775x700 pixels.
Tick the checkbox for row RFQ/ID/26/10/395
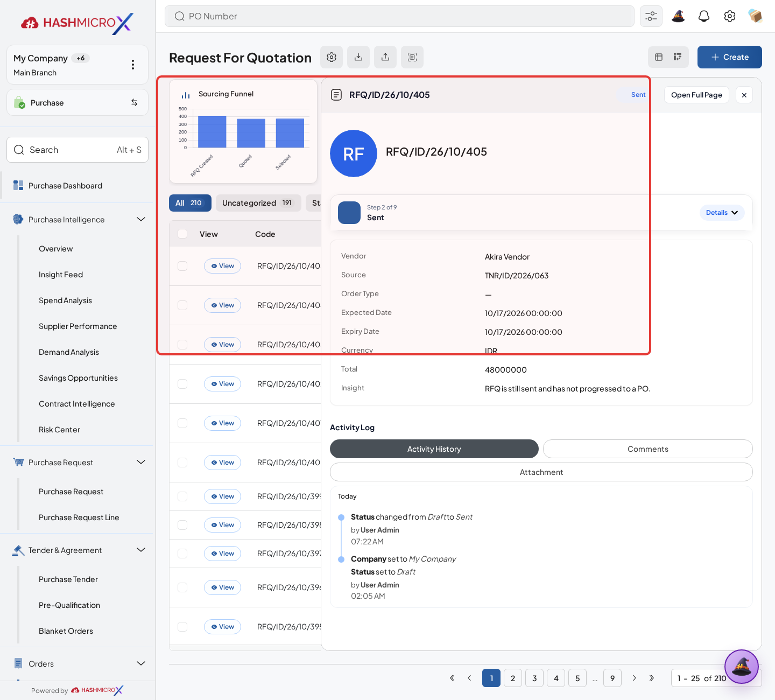click(x=182, y=627)
